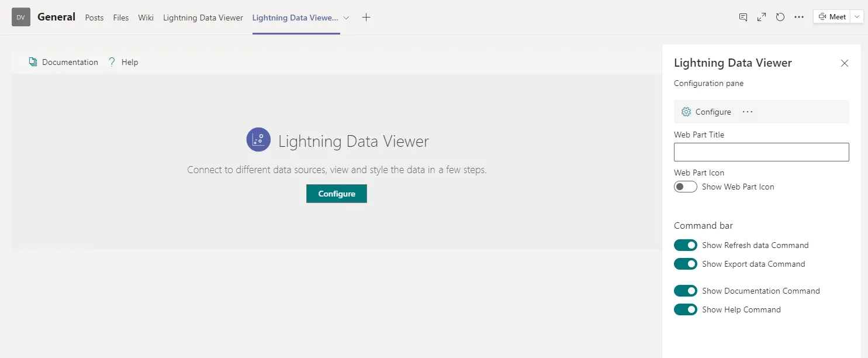Enable the Show Web Part Icon toggle
The image size is (868, 358).
tap(685, 186)
